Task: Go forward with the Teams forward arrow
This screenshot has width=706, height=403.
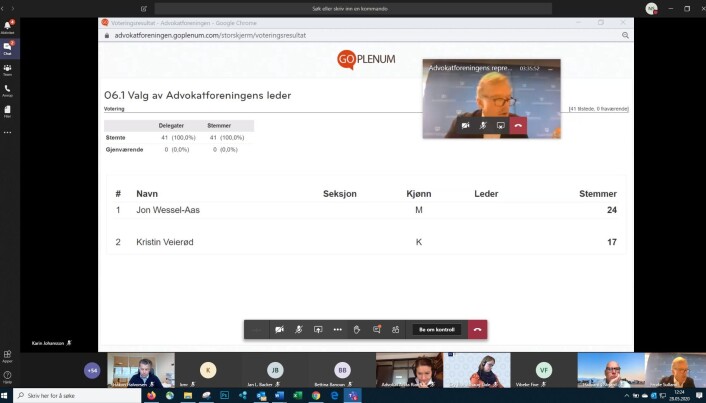Action: 13,9
